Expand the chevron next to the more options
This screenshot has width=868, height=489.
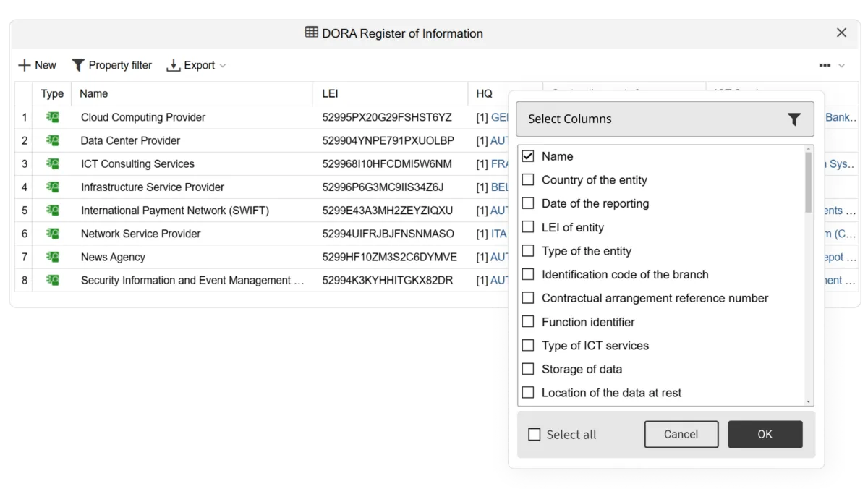[842, 65]
